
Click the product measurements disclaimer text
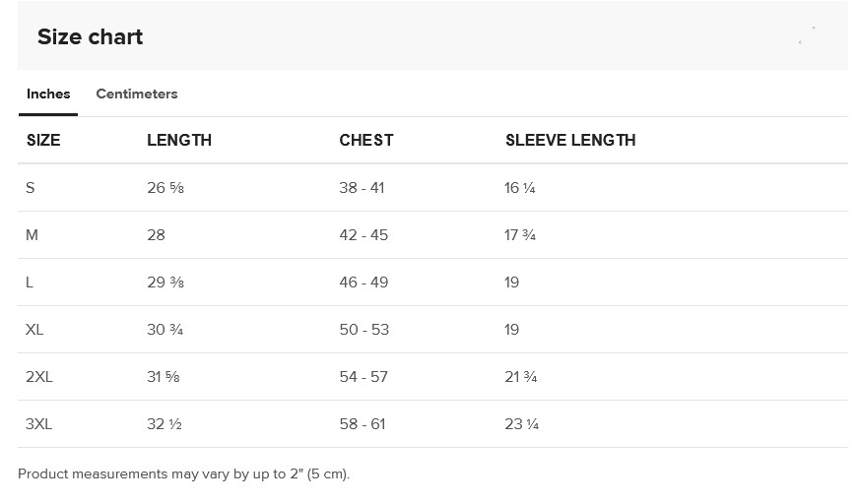coord(183,473)
